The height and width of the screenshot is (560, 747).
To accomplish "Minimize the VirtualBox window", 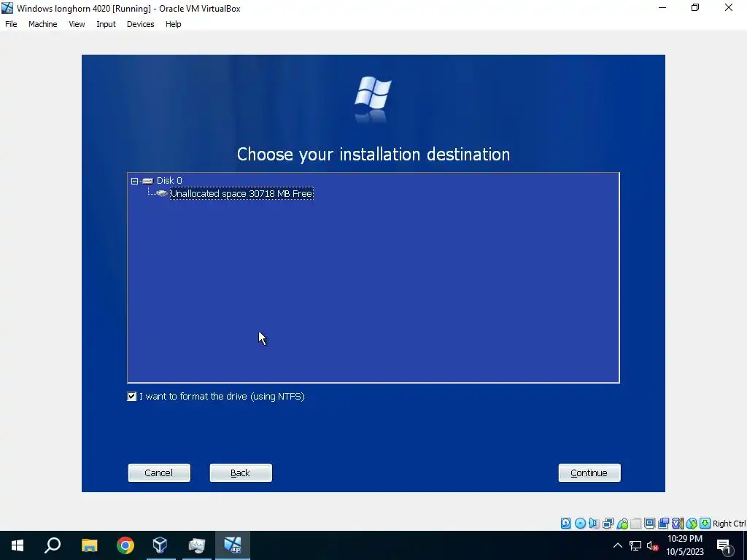I will pyautogui.click(x=662, y=7).
